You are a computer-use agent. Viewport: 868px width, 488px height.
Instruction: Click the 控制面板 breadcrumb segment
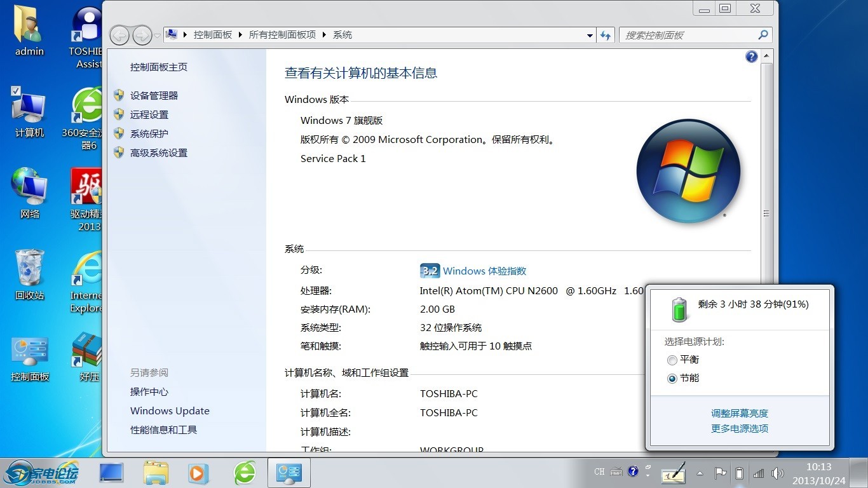tap(213, 35)
